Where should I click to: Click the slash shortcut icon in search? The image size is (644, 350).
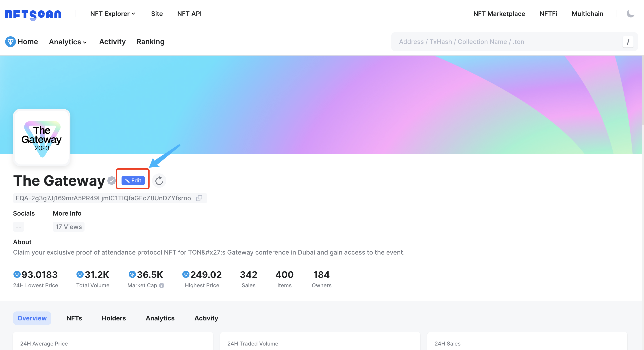point(628,42)
